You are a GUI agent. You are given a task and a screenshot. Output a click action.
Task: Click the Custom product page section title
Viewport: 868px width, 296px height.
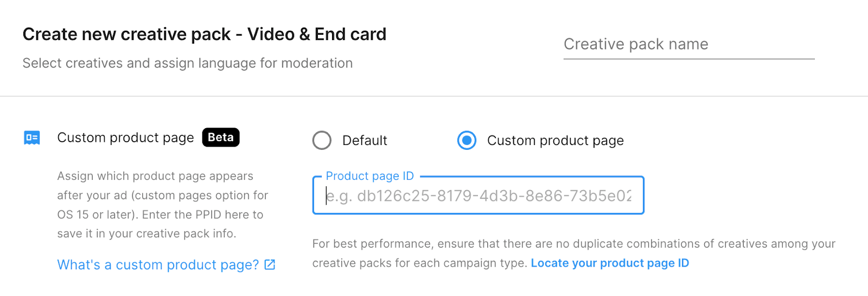click(x=125, y=138)
